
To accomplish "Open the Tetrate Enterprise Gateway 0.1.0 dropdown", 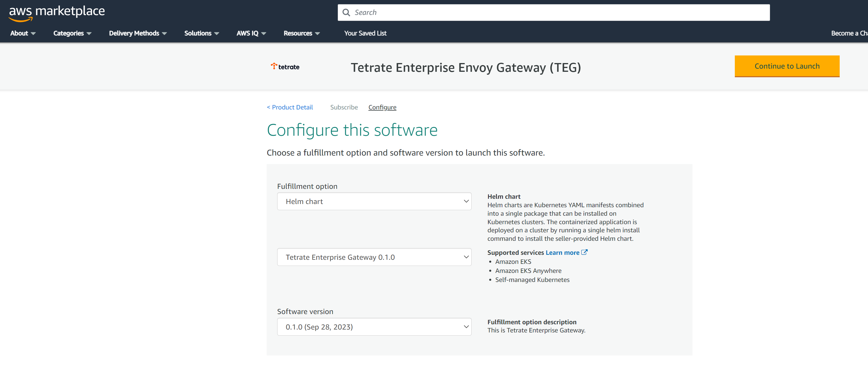I will [x=374, y=257].
